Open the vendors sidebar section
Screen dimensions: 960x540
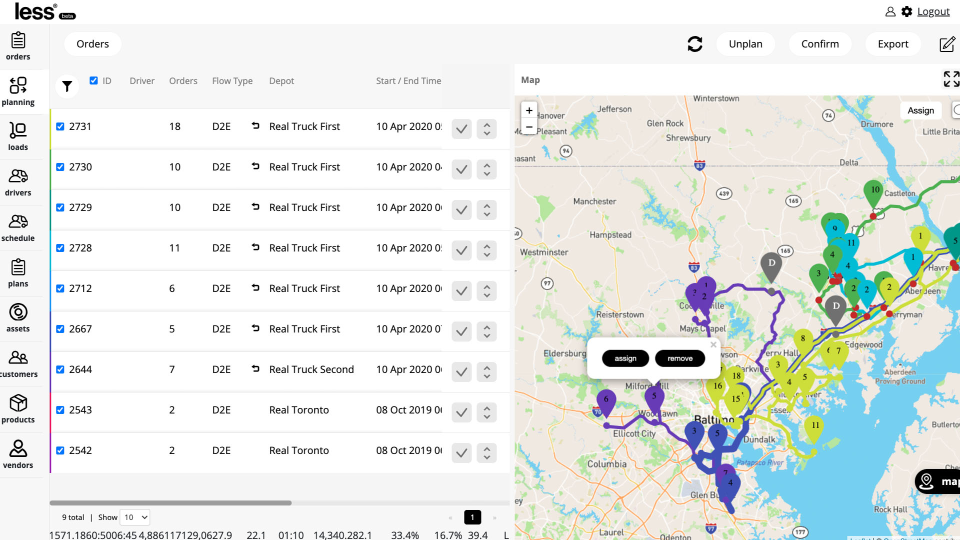(x=18, y=455)
